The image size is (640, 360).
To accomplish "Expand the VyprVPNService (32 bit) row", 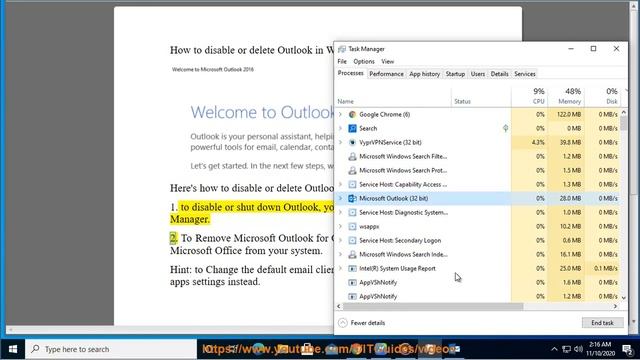I will (340, 142).
